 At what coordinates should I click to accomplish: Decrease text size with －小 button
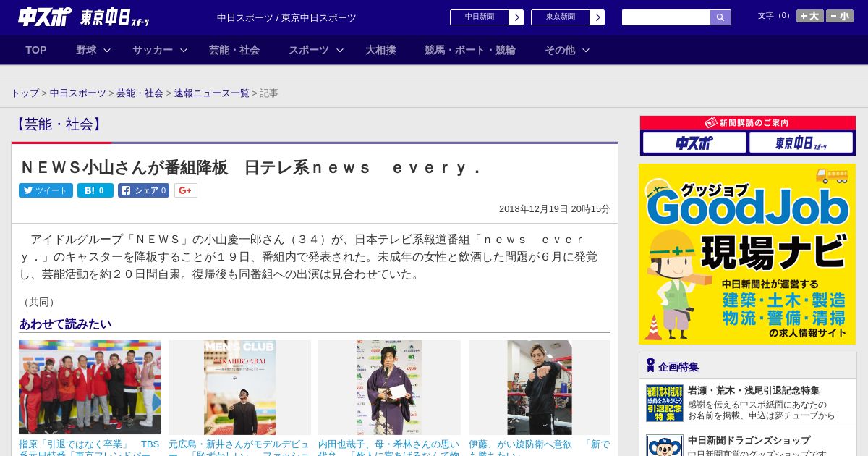click(840, 16)
